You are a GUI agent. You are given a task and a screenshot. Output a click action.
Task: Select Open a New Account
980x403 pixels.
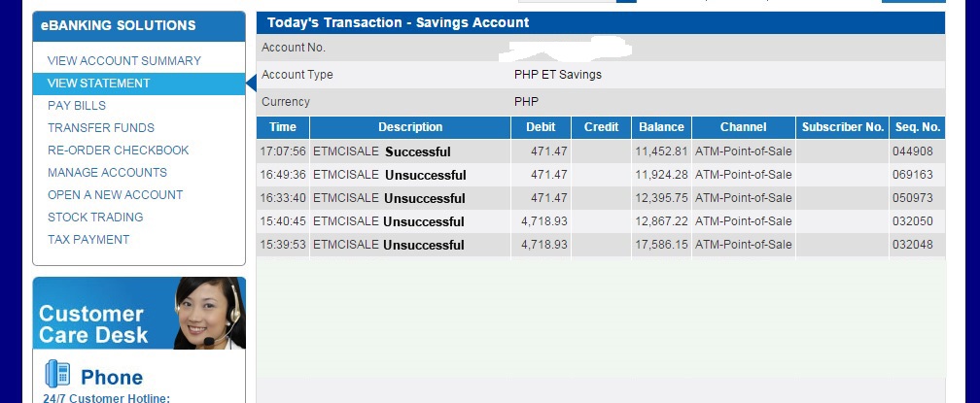[x=115, y=195]
